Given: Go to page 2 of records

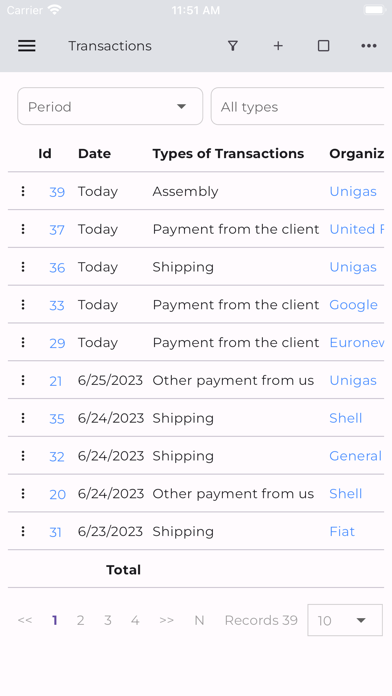Looking at the screenshot, I should click(x=80, y=620).
